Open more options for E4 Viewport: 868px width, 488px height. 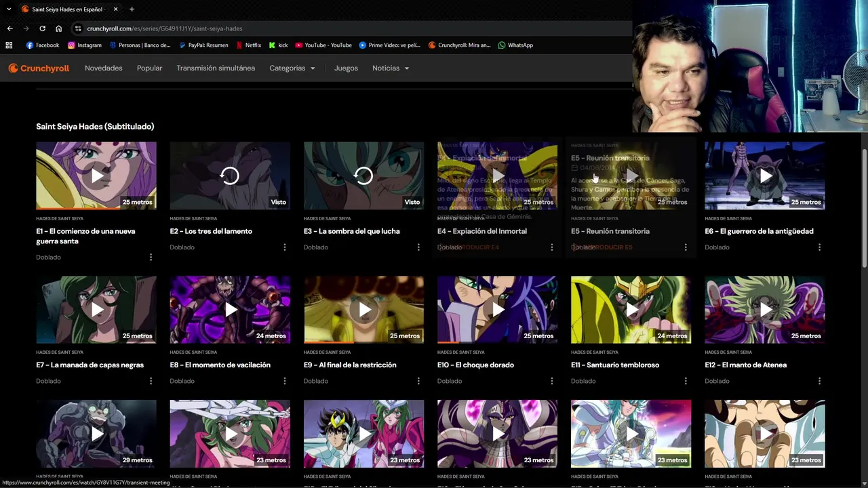[x=552, y=247]
